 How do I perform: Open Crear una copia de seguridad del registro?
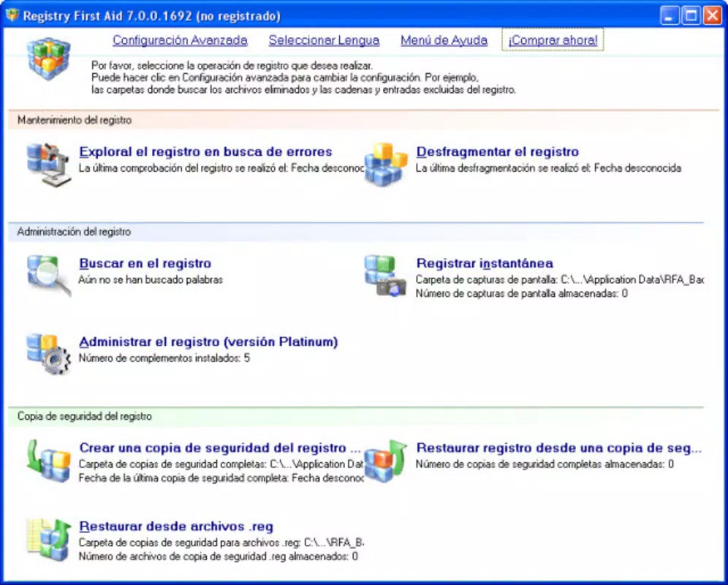click(220, 448)
